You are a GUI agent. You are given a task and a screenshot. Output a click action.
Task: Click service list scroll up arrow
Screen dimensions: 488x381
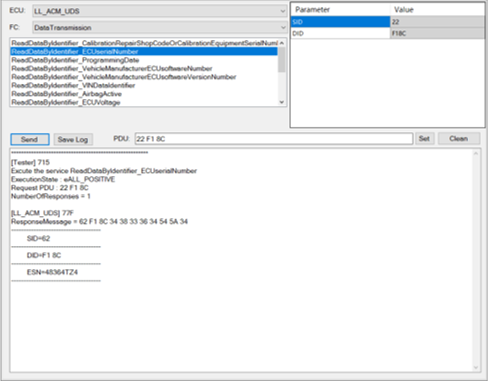282,43
